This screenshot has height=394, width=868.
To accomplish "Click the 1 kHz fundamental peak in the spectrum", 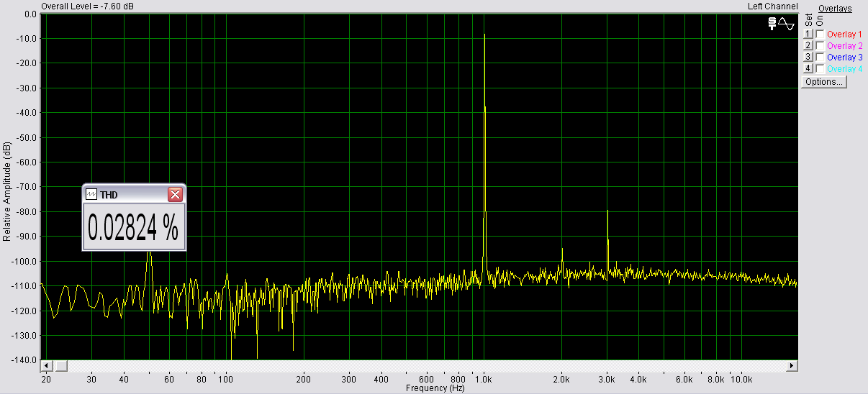I will click(x=484, y=36).
